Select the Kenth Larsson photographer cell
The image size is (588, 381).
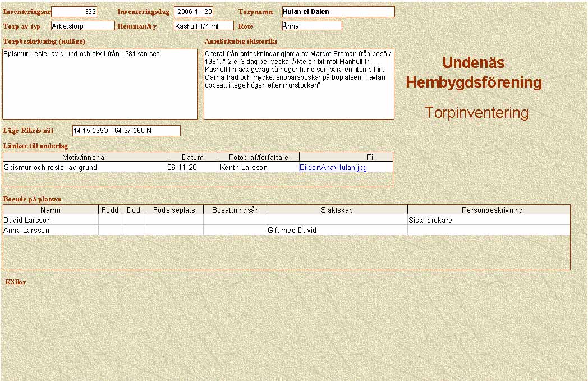[x=259, y=167]
